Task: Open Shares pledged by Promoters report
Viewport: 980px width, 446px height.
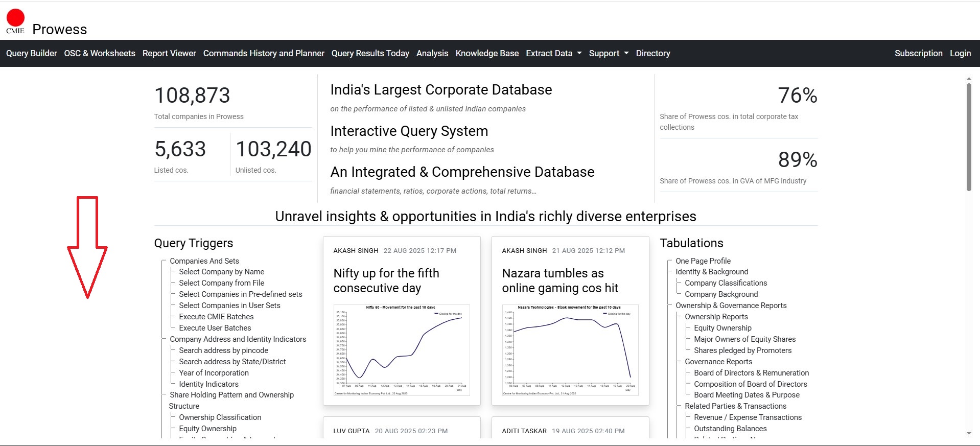Action: (x=742, y=350)
